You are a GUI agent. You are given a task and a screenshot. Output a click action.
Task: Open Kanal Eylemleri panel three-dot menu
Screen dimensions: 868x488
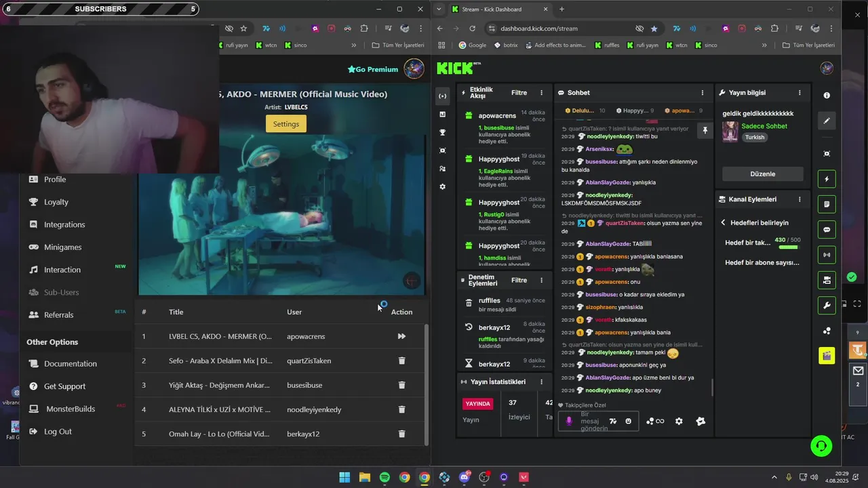pyautogui.click(x=800, y=199)
